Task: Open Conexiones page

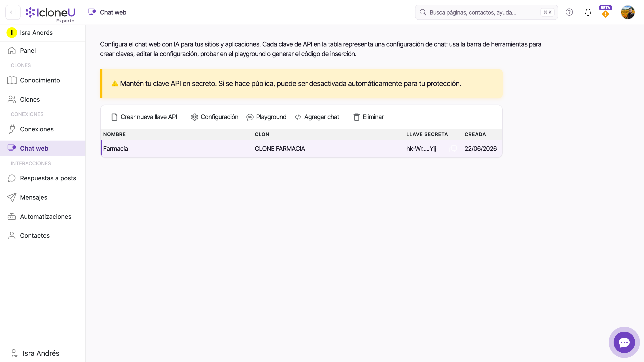Action: [x=43, y=129]
